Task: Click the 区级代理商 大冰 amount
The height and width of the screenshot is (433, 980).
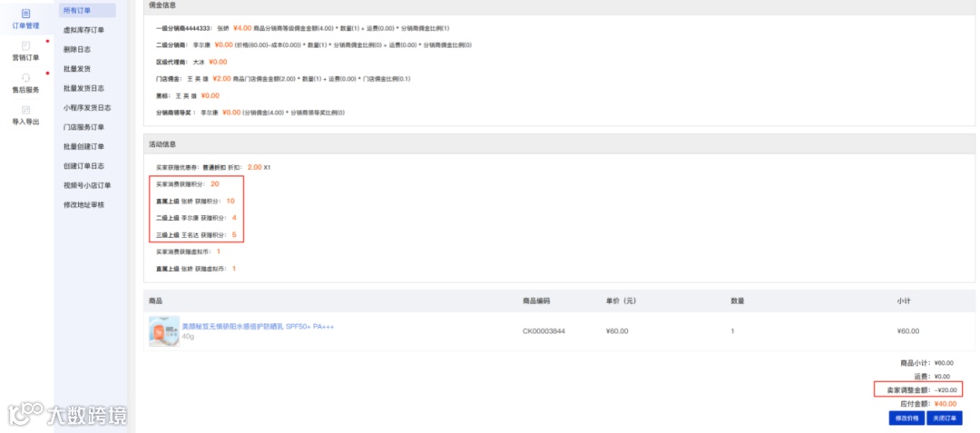Action: pos(218,62)
